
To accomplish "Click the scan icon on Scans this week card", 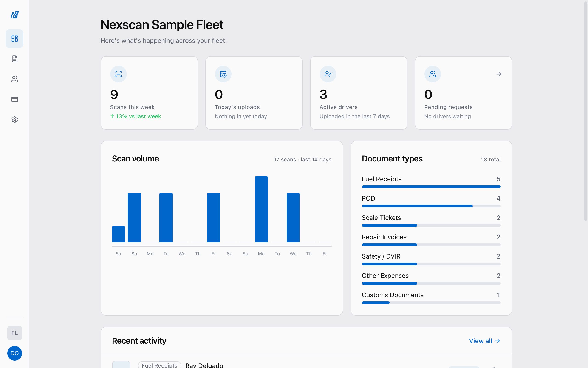I will tap(118, 74).
